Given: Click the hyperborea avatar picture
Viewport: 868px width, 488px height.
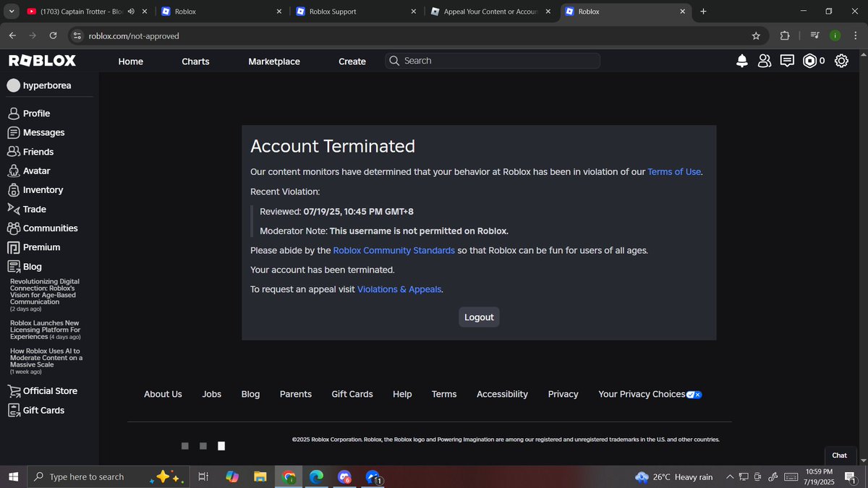Looking at the screenshot, I should click(x=13, y=85).
